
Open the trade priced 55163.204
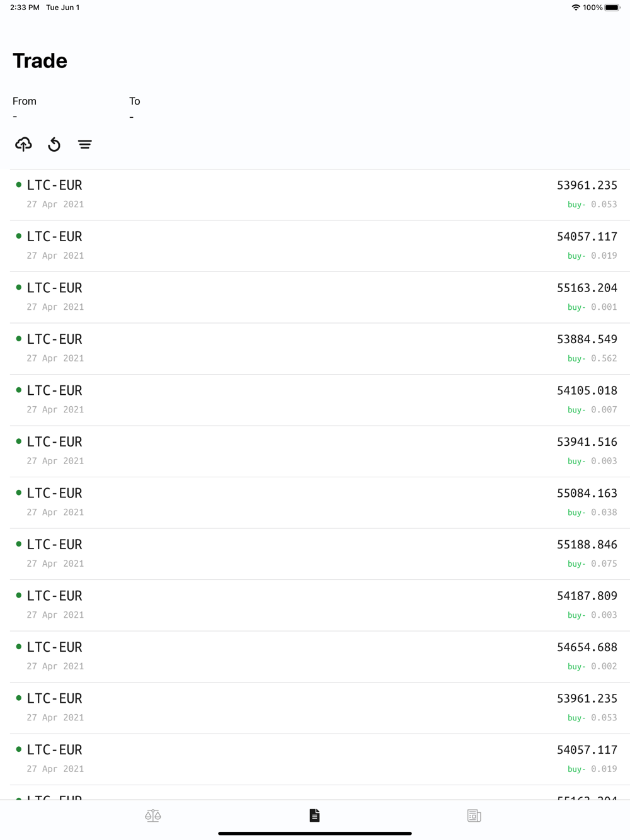point(320,297)
